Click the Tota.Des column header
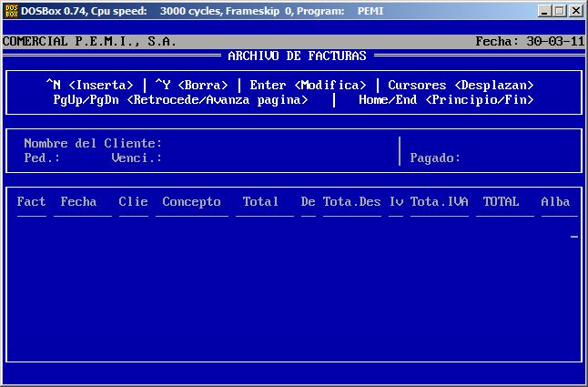The height and width of the screenshot is (387, 588). pos(351,201)
